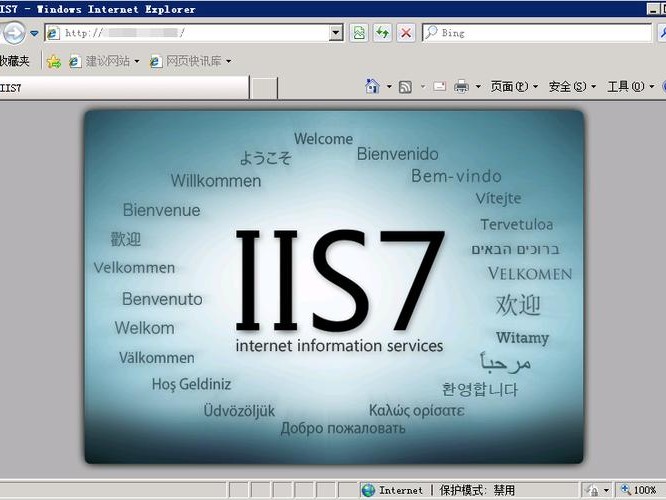The image size is (666, 500).
Task: Click the 保护模式: 禁用 status text
Action: tap(477, 490)
